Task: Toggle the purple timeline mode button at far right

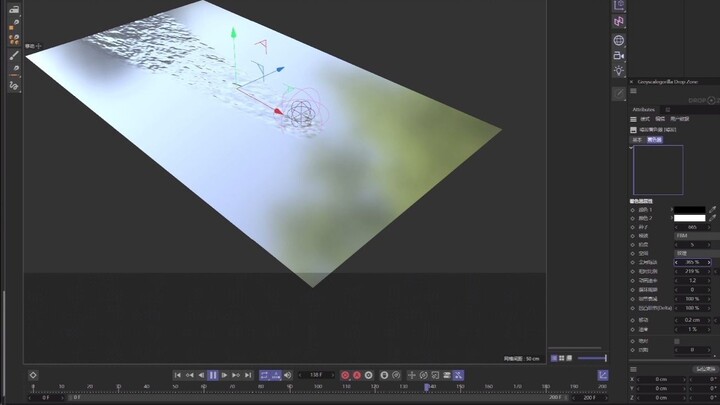Action: 603,375
